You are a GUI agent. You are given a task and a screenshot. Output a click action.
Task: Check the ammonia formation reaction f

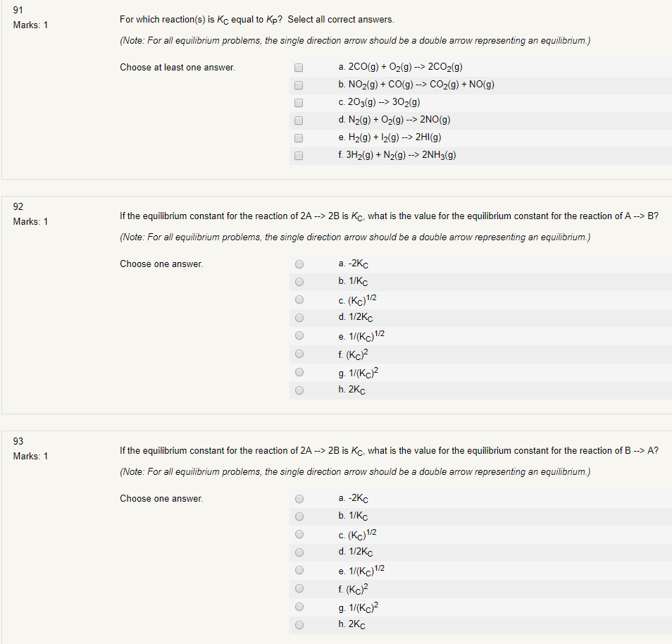(x=298, y=155)
